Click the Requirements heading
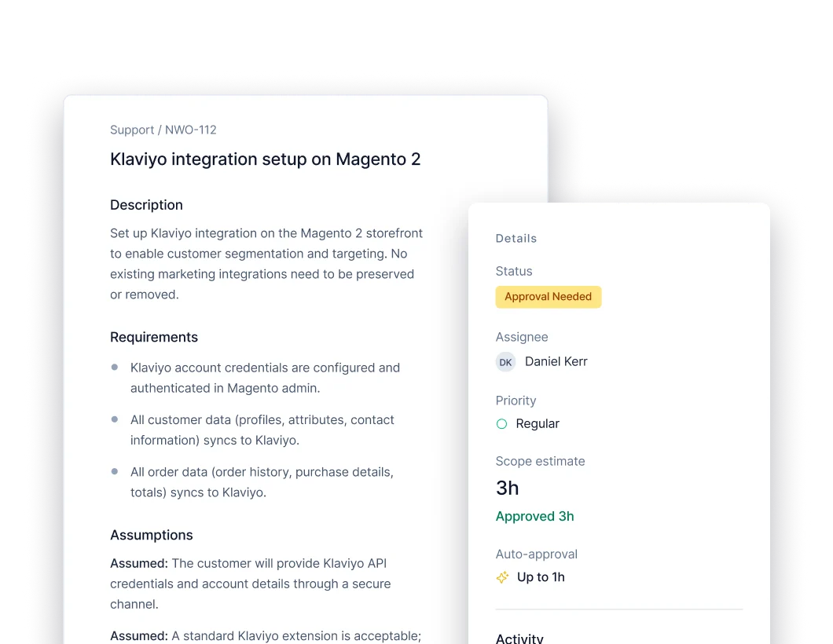This screenshot has height=644, width=833. click(153, 337)
